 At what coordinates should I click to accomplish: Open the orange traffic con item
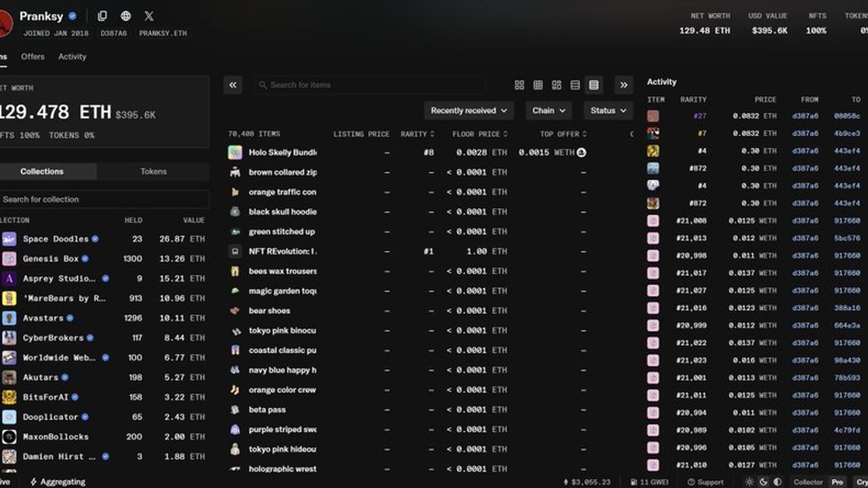pos(282,192)
